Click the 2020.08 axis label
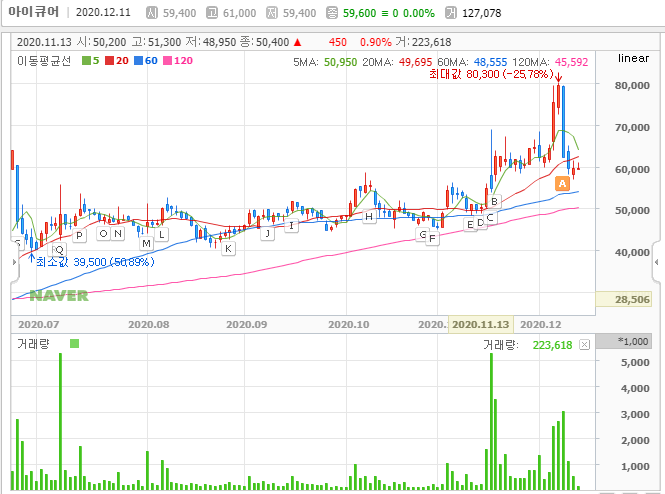Screen dimensions: 665x494 tap(148, 325)
